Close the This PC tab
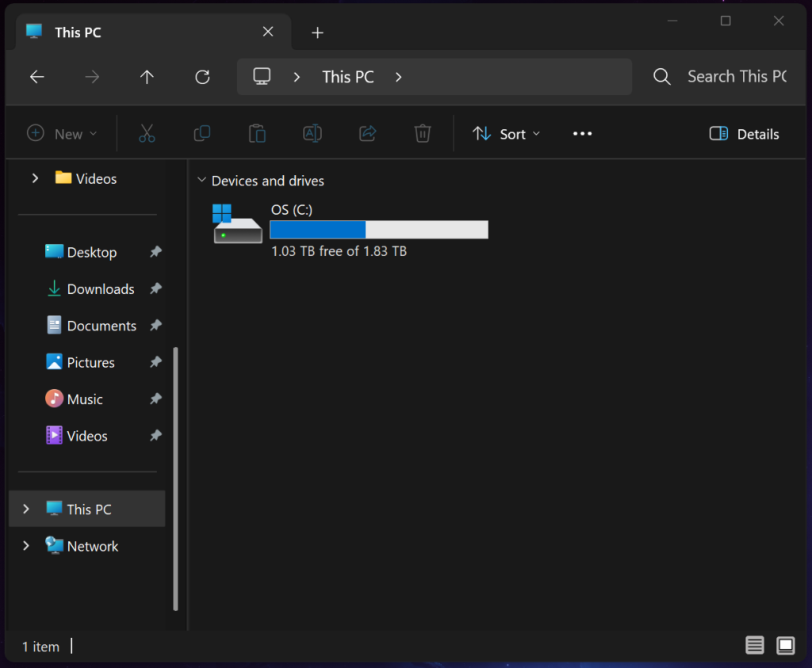The height and width of the screenshot is (668, 812). [268, 32]
